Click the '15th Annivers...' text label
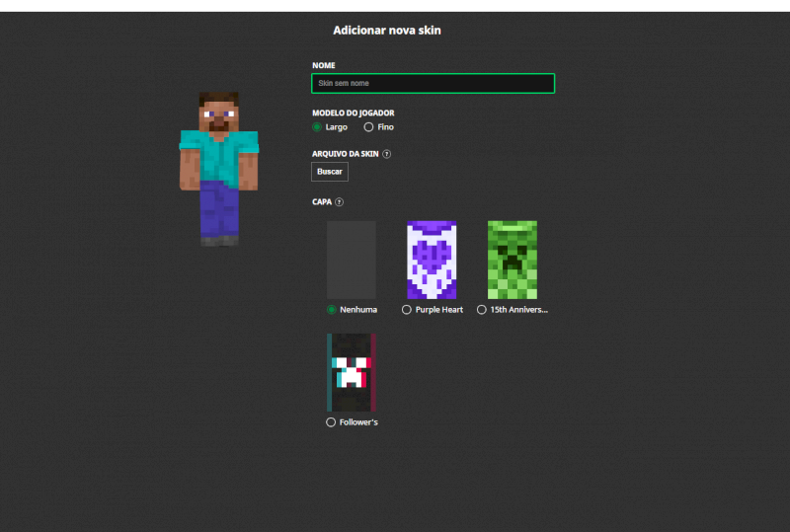The width and height of the screenshot is (790, 532). tap(518, 310)
